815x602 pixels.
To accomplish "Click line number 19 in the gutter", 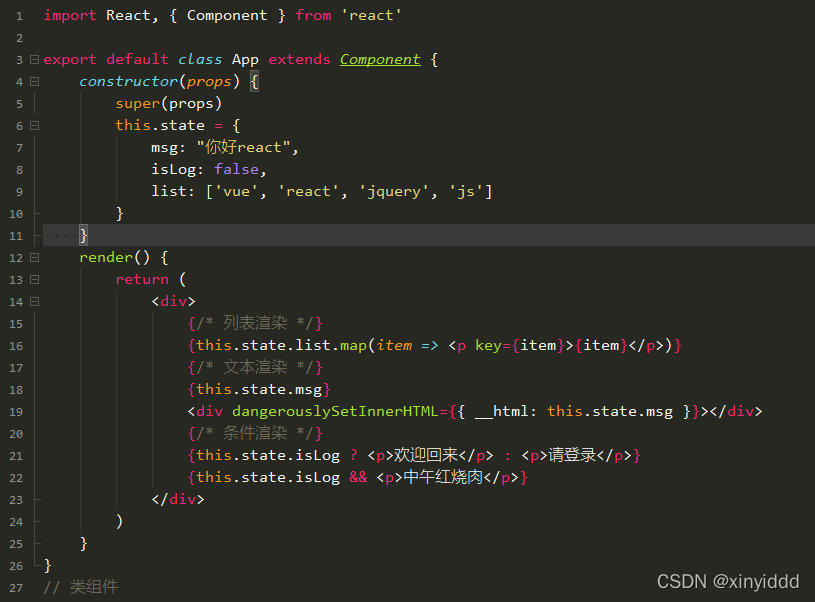I will 16,412.
